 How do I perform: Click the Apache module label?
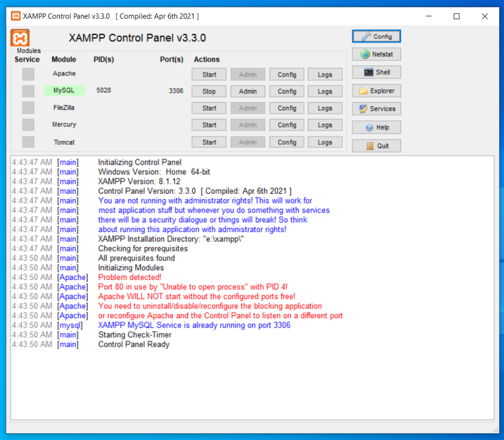pos(64,73)
